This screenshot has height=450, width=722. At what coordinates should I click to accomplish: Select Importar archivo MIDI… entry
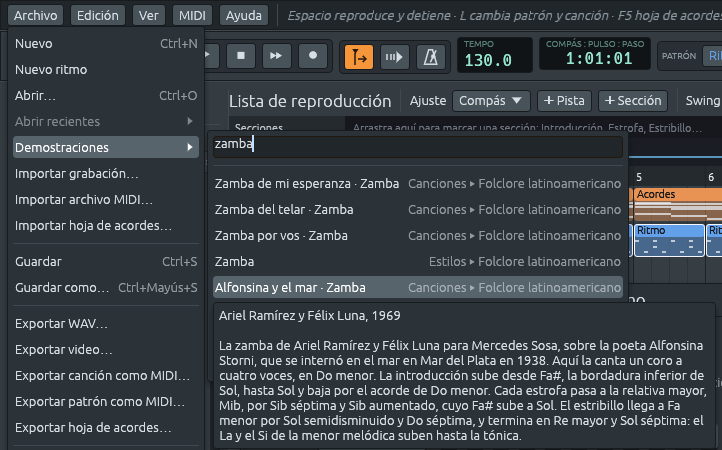pyautogui.click(x=106, y=199)
